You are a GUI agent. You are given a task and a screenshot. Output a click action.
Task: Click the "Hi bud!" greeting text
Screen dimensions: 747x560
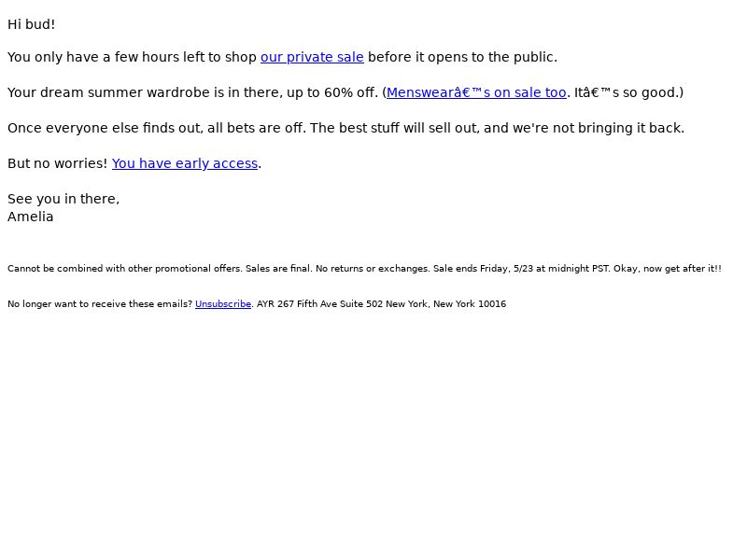tap(32, 24)
